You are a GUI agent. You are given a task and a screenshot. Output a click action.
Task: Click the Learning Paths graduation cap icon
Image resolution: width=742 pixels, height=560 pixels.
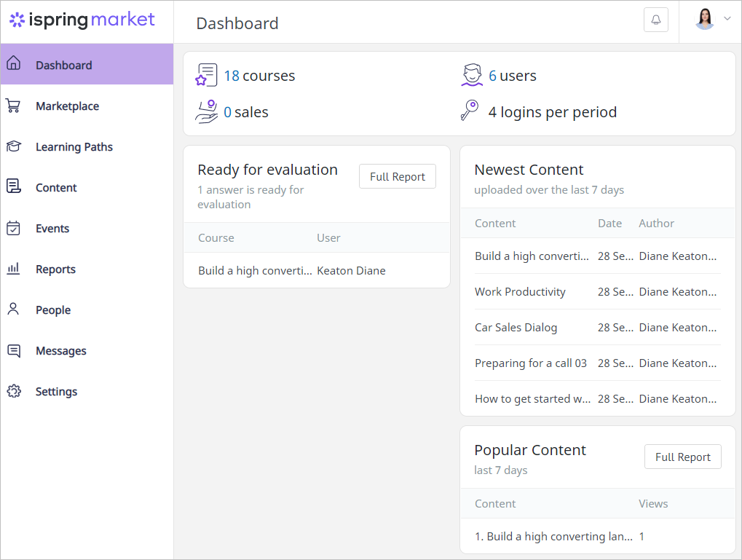pyautogui.click(x=13, y=146)
